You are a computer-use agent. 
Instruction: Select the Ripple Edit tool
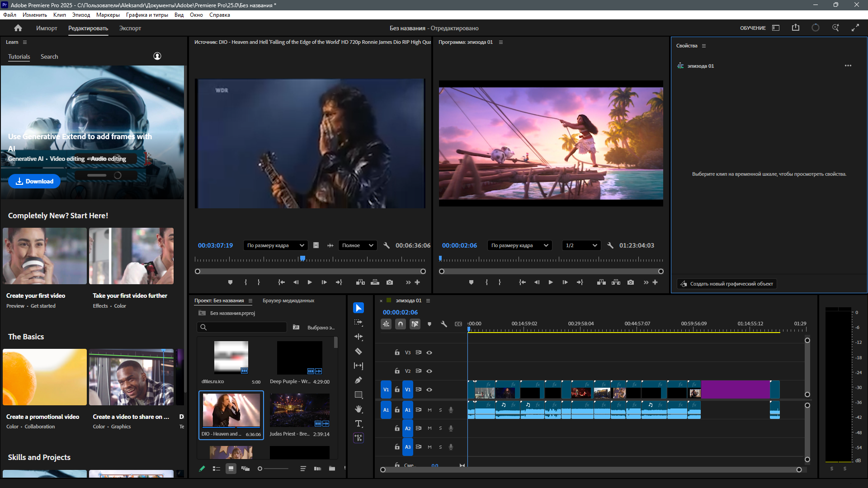pos(359,337)
